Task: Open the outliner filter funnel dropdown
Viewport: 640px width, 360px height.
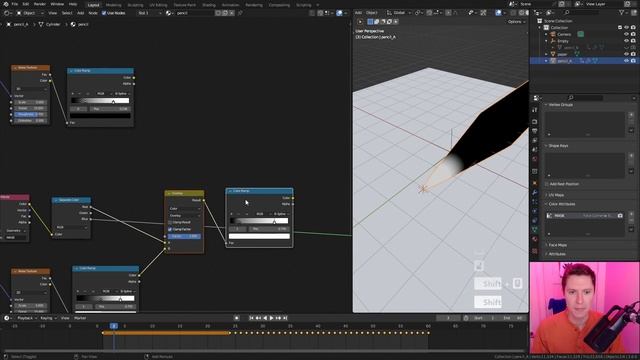Action: (x=623, y=13)
